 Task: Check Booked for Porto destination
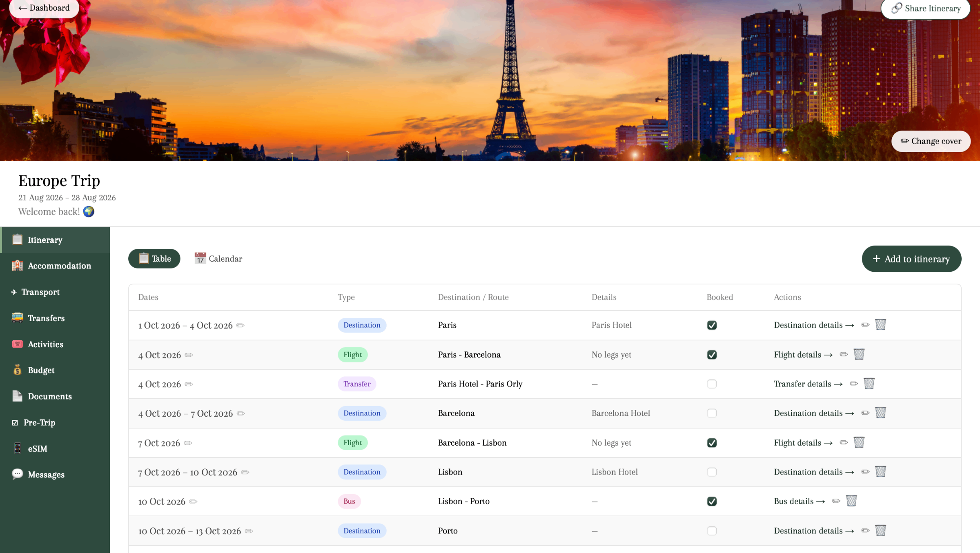pos(712,531)
